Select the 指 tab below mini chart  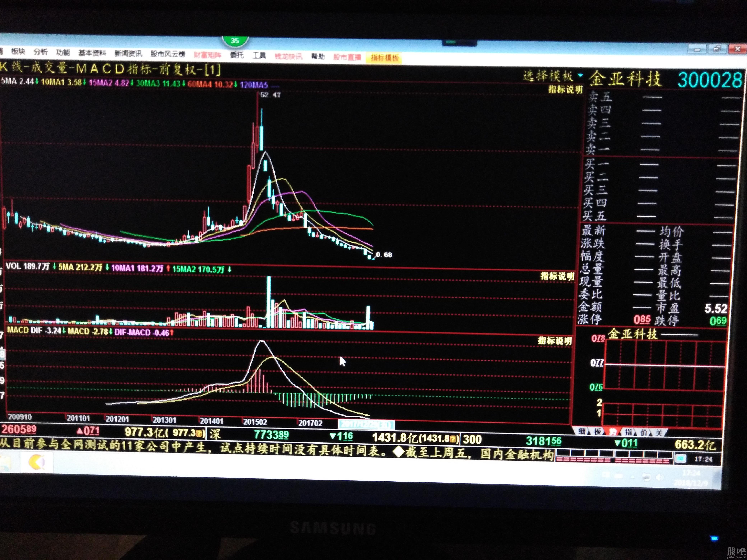tap(628, 432)
